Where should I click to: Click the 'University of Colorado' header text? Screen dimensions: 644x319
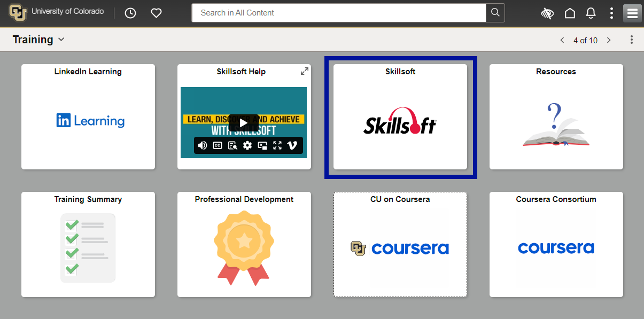click(68, 11)
